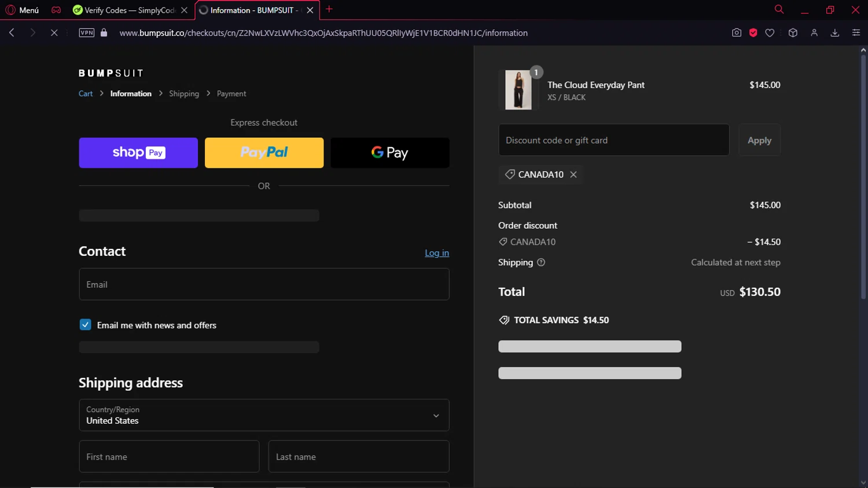868x488 pixels.
Task: Click The Cloud Everyday Pant thumbnail
Action: (x=518, y=90)
